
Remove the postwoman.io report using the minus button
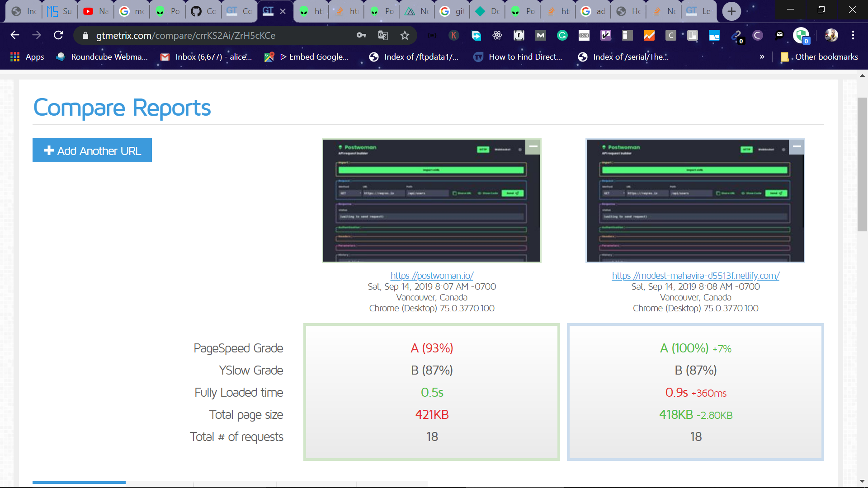click(533, 146)
